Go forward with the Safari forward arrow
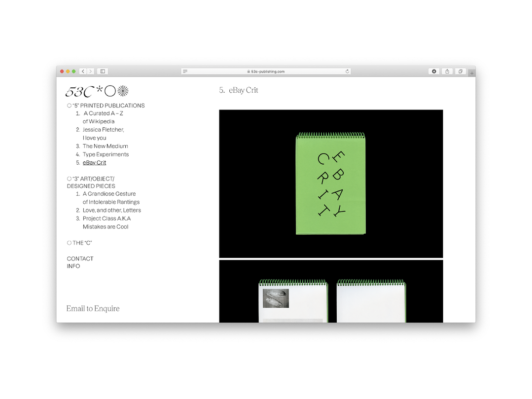The image size is (532, 399). pos(91,71)
